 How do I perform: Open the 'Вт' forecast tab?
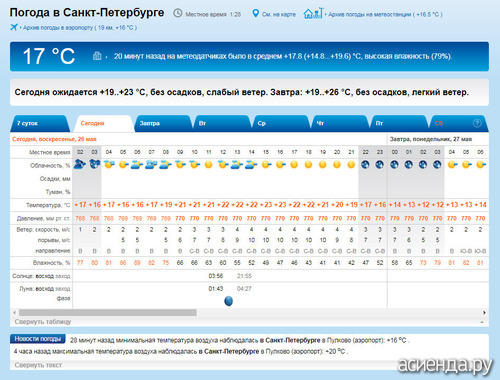coord(222,123)
